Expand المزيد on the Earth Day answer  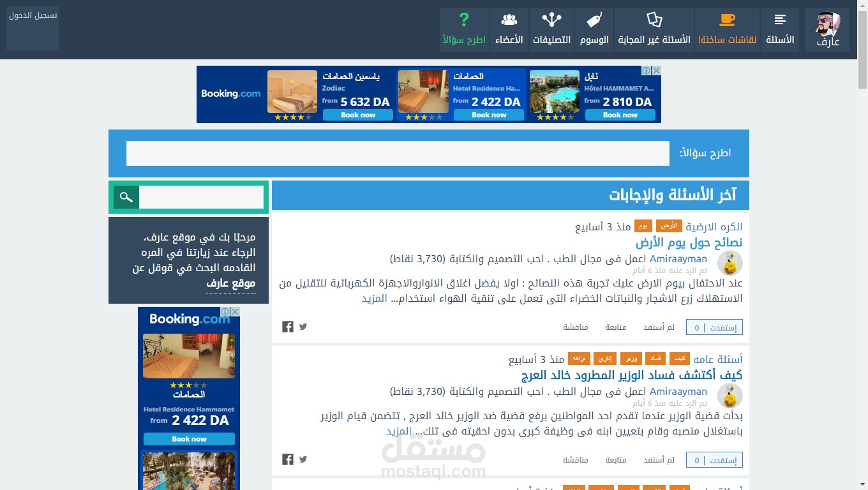pyautogui.click(x=375, y=298)
